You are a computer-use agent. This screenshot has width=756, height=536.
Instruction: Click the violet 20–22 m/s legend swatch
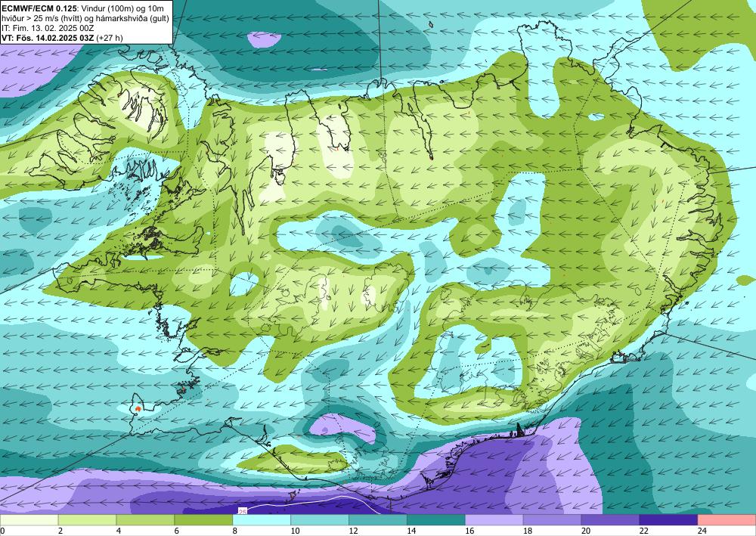click(610, 520)
